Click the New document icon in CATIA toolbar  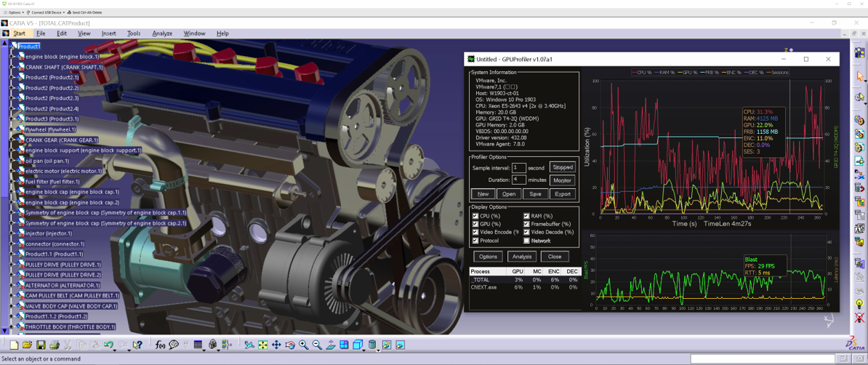click(14, 345)
